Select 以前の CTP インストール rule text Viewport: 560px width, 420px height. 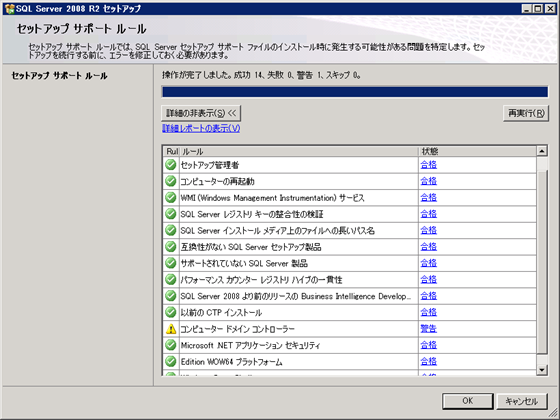click(x=221, y=313)
